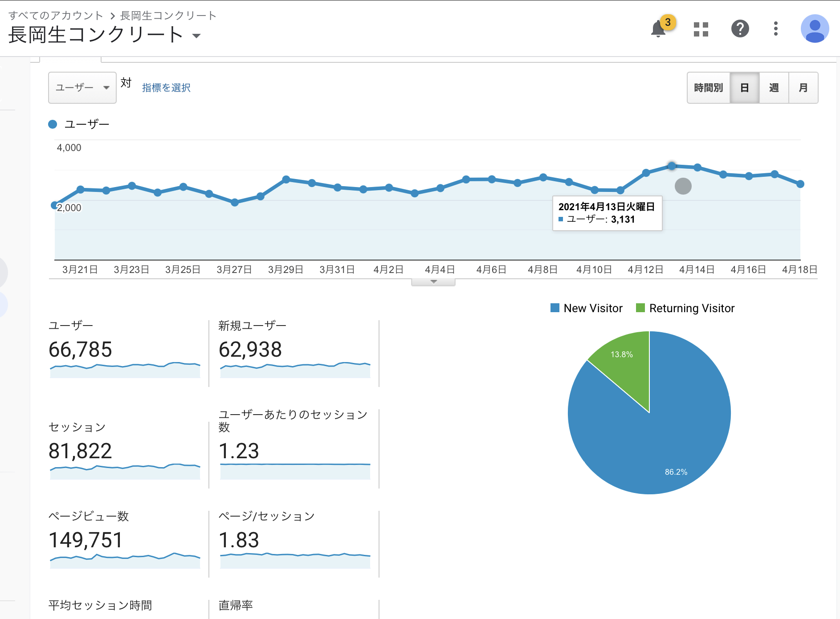Click the 新規ユーザー 62,938 sparkline
Viewport: 840px width, 619px height.
(295, 370)
